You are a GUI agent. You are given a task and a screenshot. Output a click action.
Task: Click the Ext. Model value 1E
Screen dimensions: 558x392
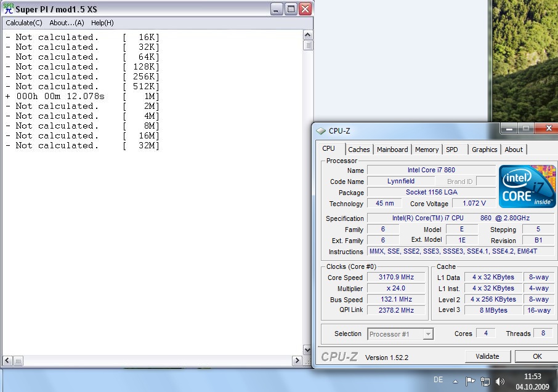[x=462, y=240]
